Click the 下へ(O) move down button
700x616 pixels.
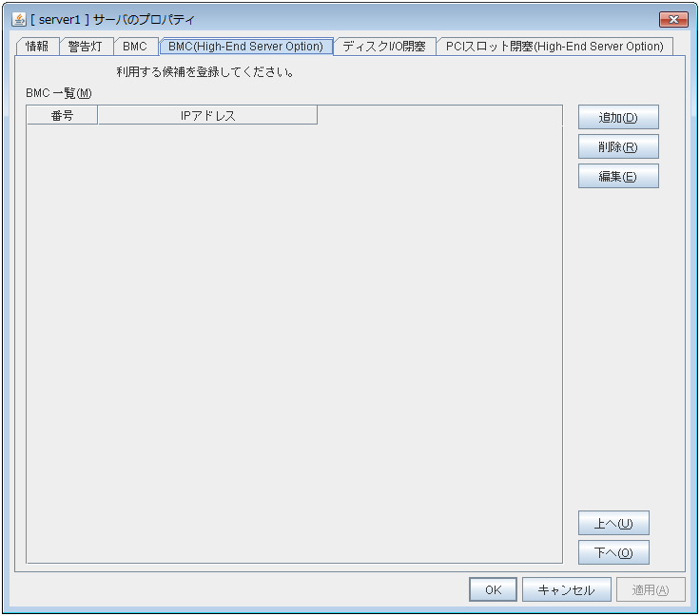613,552
